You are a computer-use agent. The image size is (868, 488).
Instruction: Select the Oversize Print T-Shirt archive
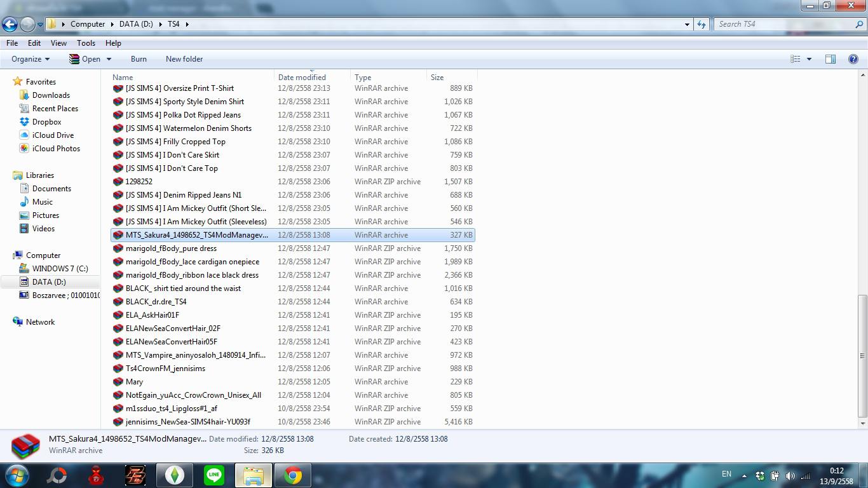pos(179,88)
